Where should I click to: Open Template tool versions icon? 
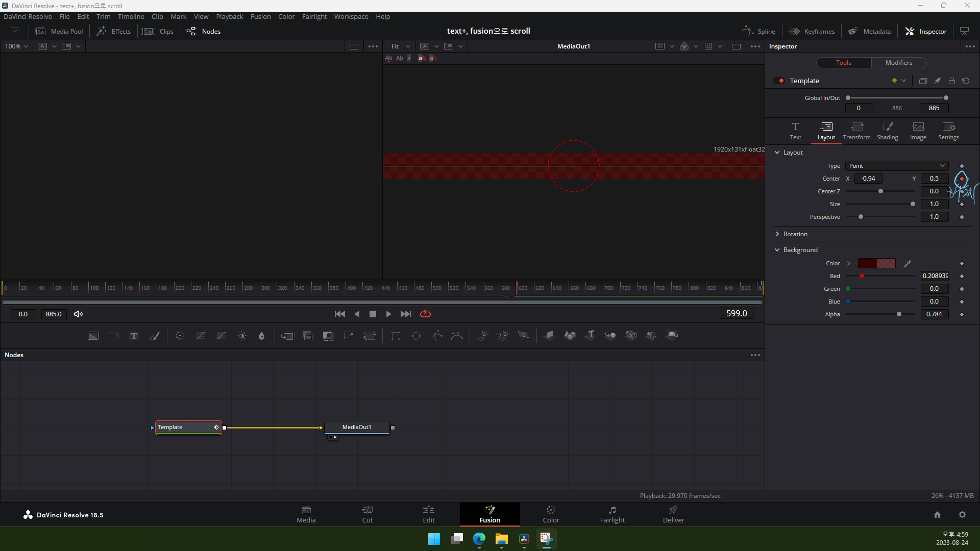click(923, 81)
